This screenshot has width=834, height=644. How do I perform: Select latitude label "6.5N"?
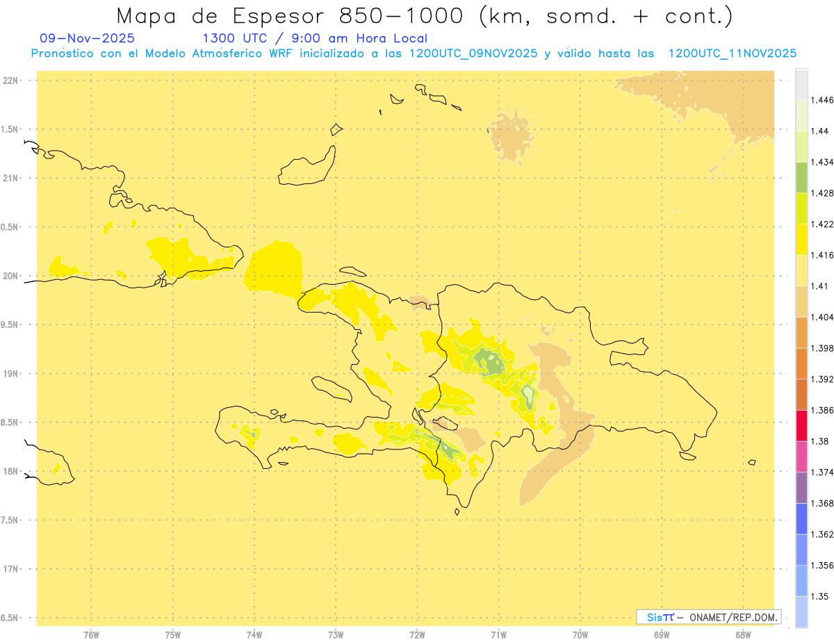pos(11,618)
